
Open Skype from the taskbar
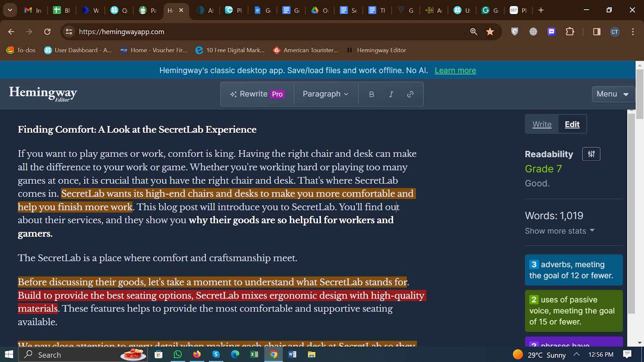[x=216, y=354]
